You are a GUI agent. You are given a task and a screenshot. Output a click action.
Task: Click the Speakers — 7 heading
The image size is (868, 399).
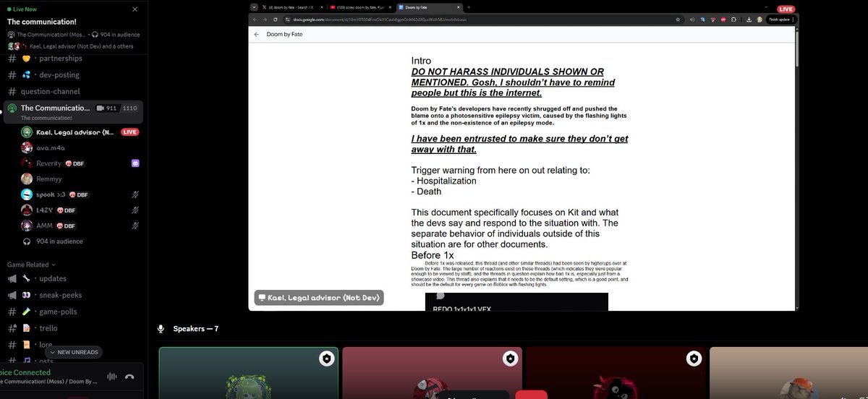195,329
